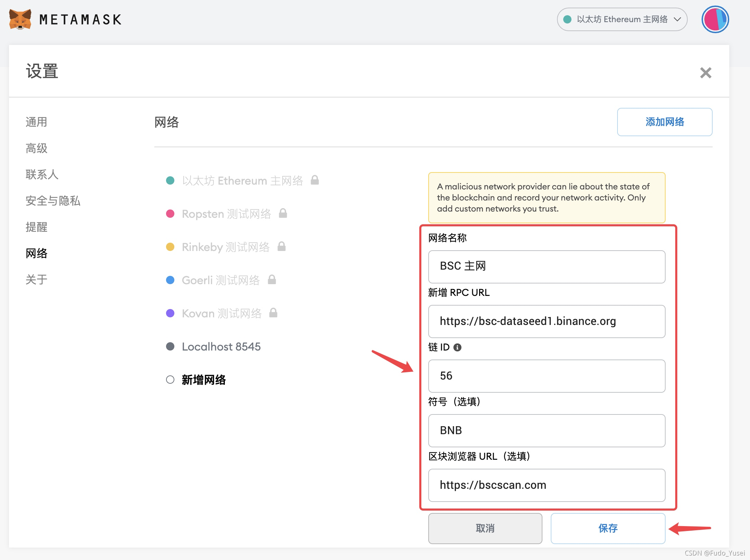Image resolution: width=750 pixels, height=560 pixels.
Task: Select Localhost 8545 in the list
Action: tap(221, 346)
